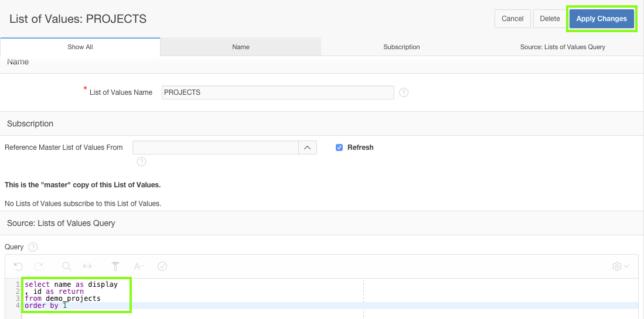Open Find search icon in editor toolbar
Viewport: 644px width, 319px height.
point(67,266)
